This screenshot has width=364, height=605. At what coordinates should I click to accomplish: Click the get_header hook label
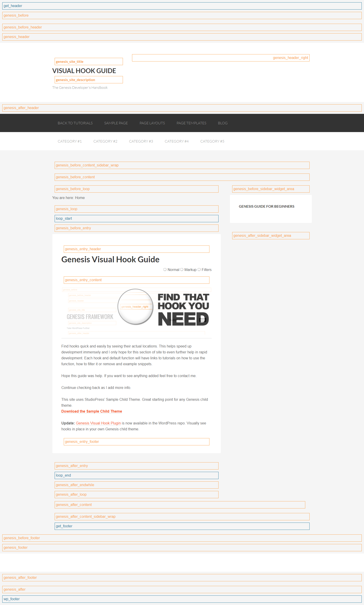(182, 6)
